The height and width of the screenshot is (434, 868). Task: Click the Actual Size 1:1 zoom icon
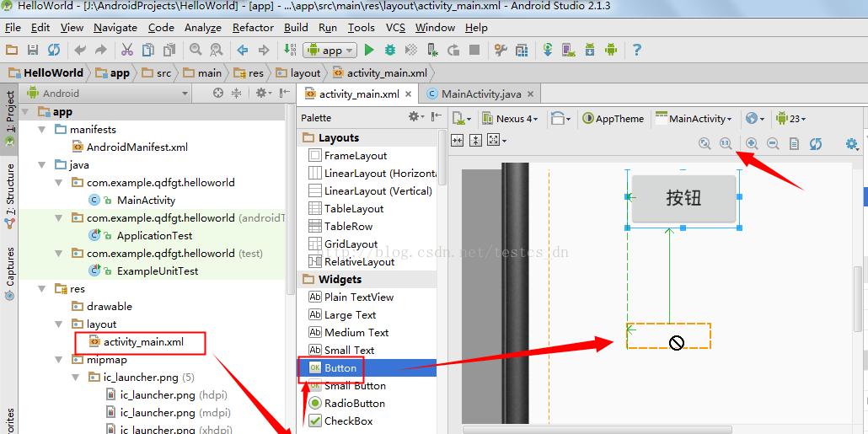point(726,144)
